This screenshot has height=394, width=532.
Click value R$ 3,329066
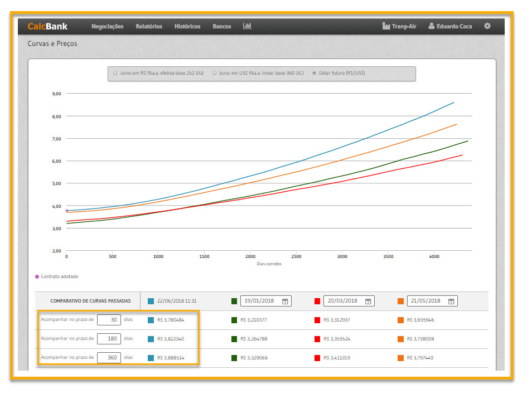tap(254, 358)
